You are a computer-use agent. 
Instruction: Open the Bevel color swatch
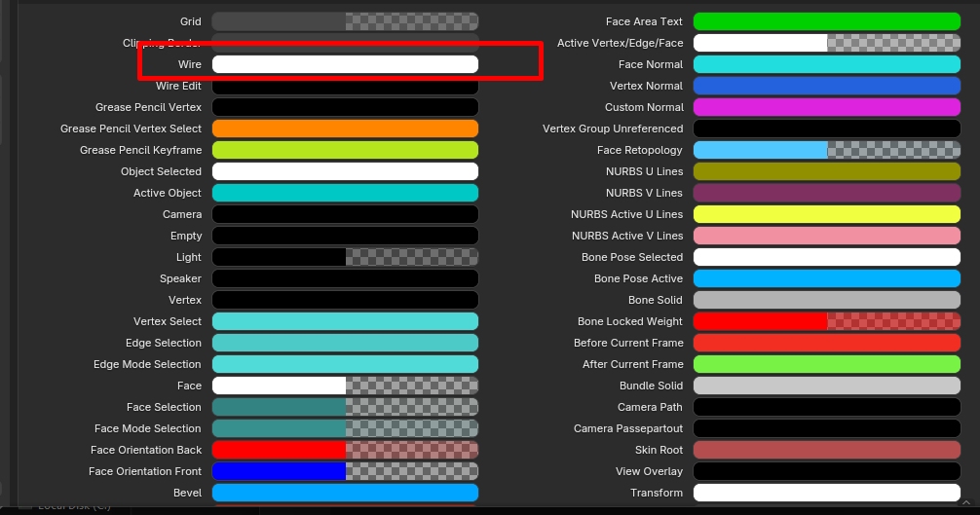[345, 494]
